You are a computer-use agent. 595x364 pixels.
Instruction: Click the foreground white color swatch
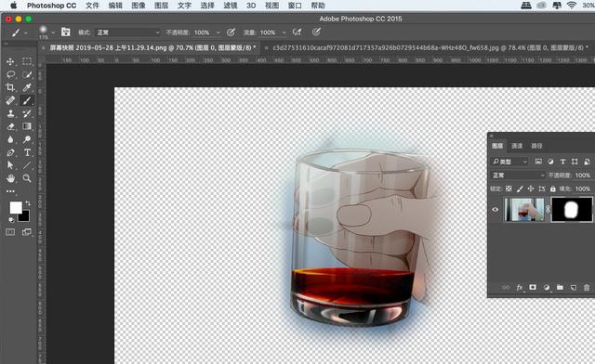(x=15, y=207)
